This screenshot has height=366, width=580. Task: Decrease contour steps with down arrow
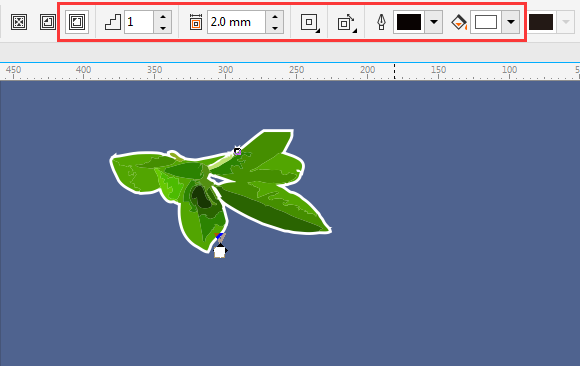click(163, 28)
